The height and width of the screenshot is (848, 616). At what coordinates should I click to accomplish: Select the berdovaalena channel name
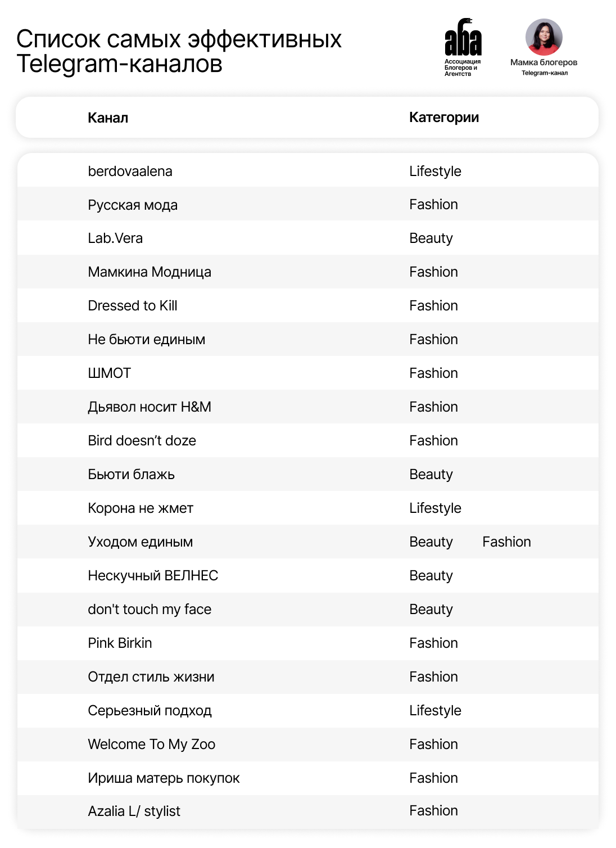130,172
